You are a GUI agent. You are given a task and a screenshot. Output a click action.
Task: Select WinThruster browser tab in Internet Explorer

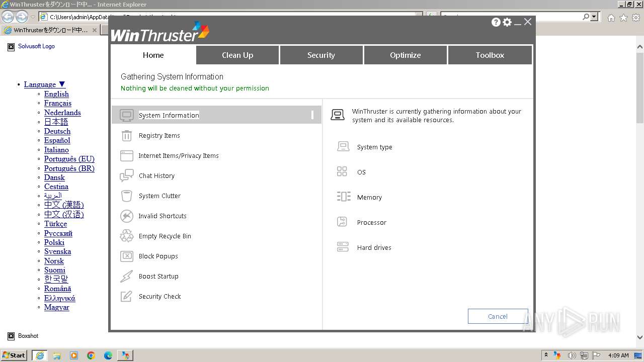(x=50, y=30)
